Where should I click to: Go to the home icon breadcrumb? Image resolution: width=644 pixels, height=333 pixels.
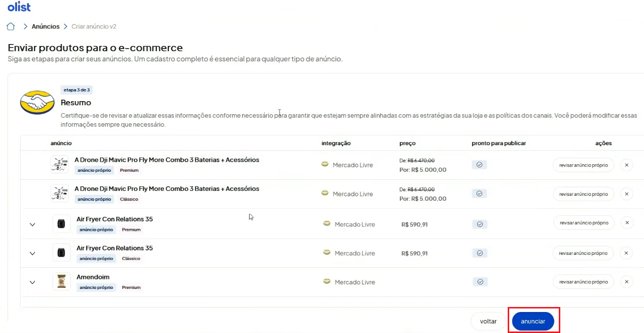[11, 27]
